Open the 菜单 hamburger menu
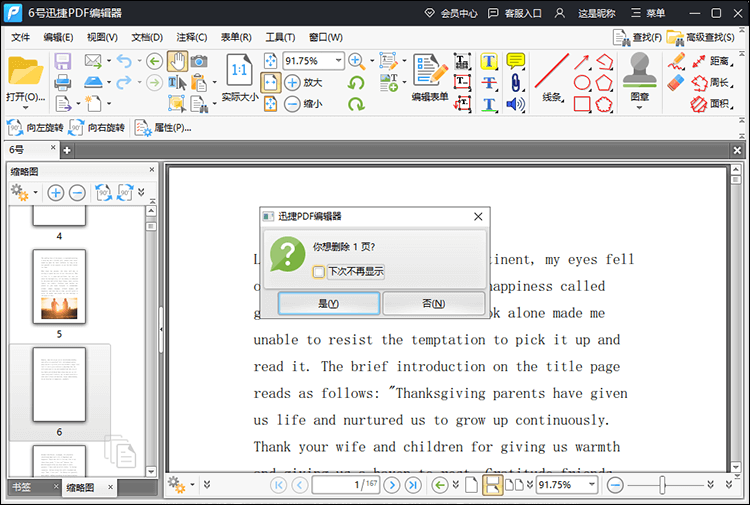Image resolution: width=750 pixels, height=505 pixels. (648, 13)
